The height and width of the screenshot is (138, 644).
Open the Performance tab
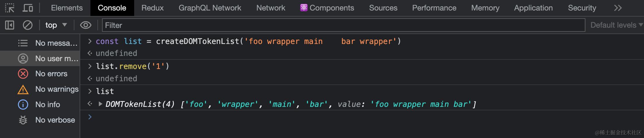[434, 8]
